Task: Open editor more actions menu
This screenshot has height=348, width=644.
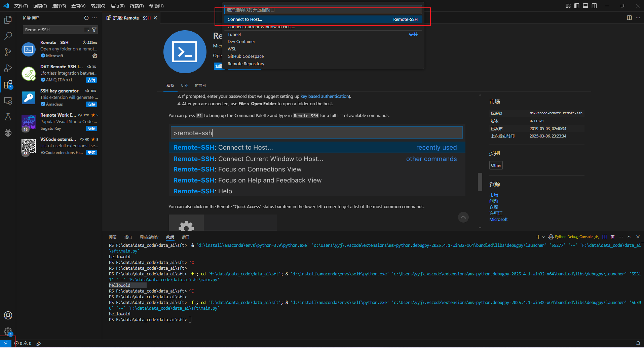Action: 638,18
